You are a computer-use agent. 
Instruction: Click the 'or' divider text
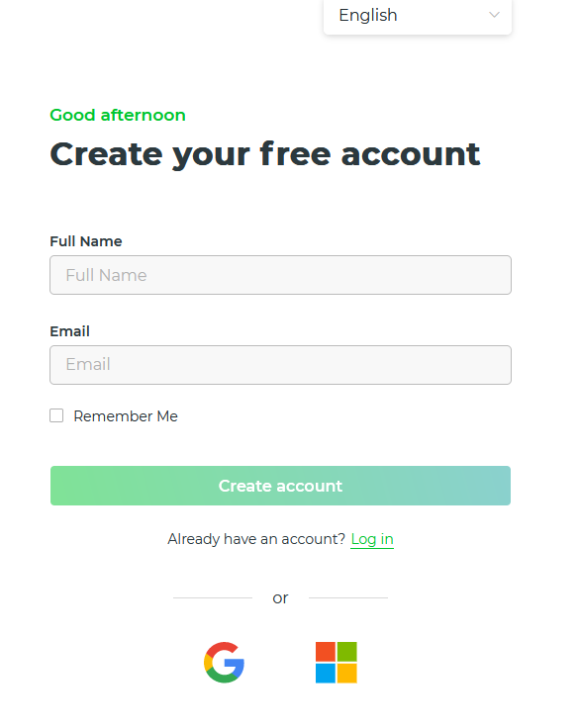[x=280, y=598]
